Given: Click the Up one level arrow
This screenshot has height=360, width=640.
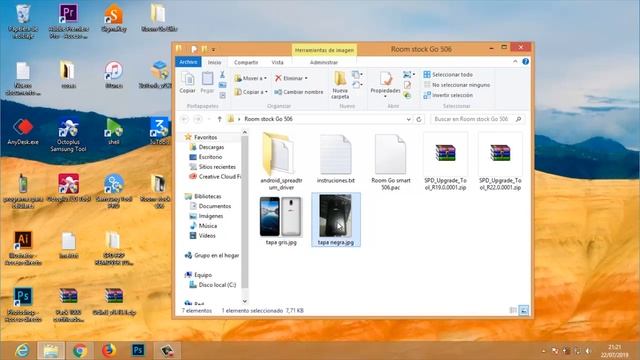Looking at the screenshot, I should tap(220, 119).
